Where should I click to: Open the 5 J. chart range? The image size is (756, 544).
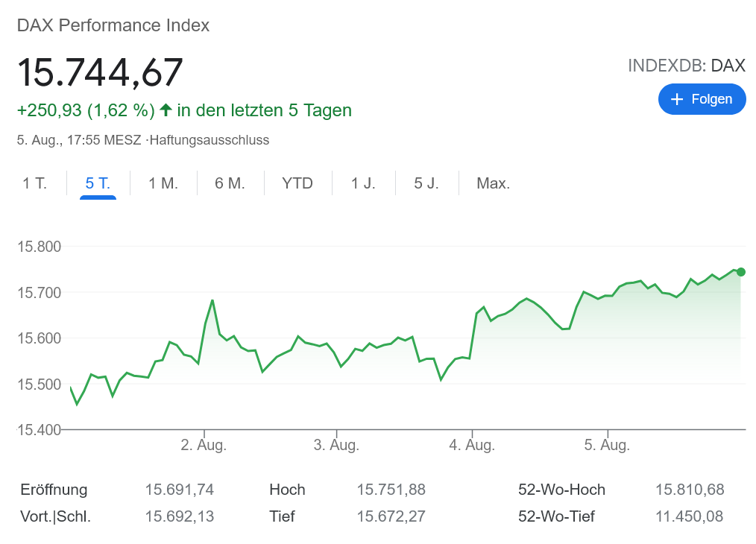(x=426, y=183)
